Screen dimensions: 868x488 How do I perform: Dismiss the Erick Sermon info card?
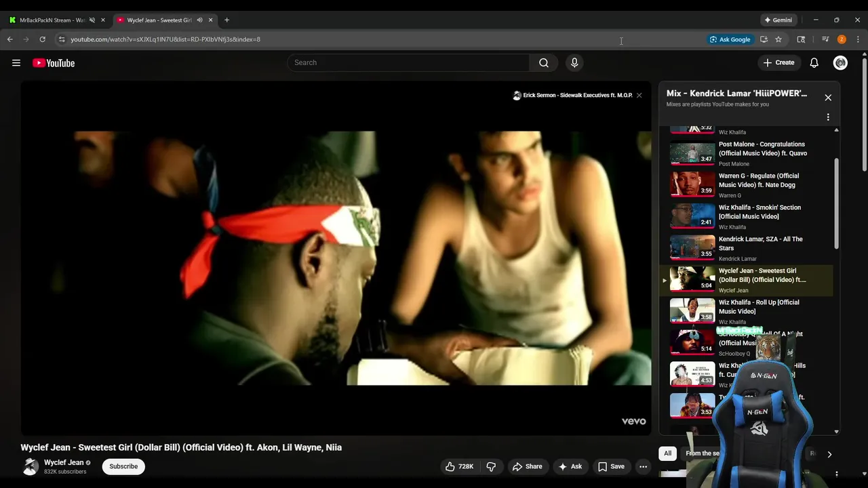639,96
